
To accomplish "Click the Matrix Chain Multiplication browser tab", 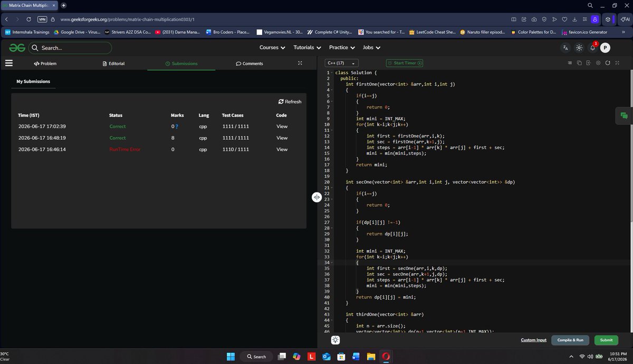I will click(x=29, y=5).
